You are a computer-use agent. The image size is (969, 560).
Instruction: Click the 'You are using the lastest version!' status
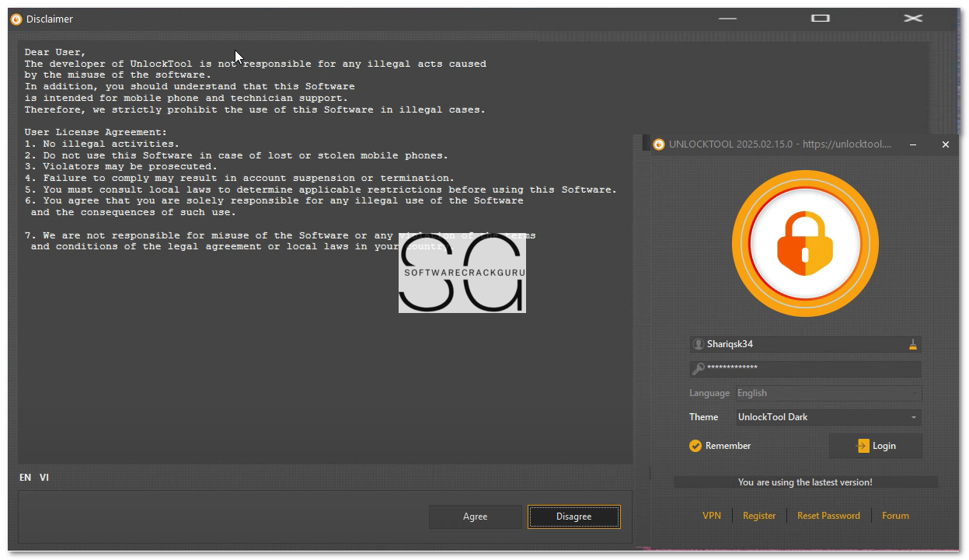point(805,482)
